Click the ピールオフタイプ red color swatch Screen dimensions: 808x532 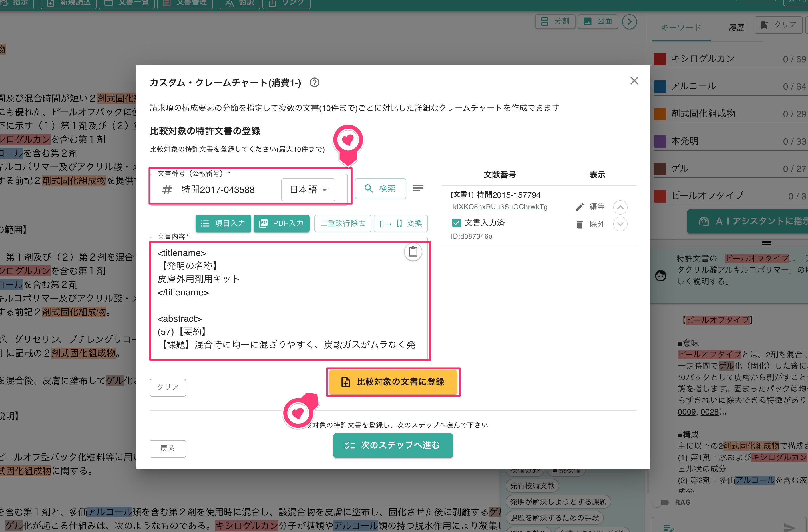(x=660, y=196)
